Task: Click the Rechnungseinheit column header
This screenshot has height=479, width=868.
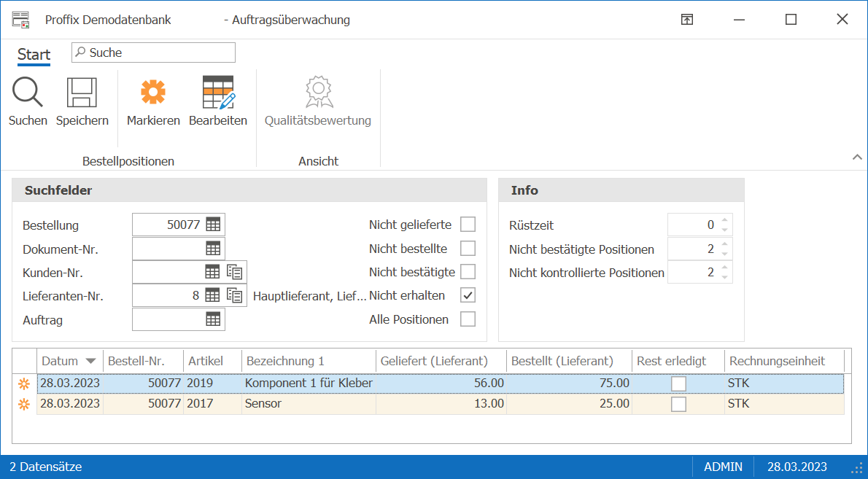Action: click(x=784, y=361)
